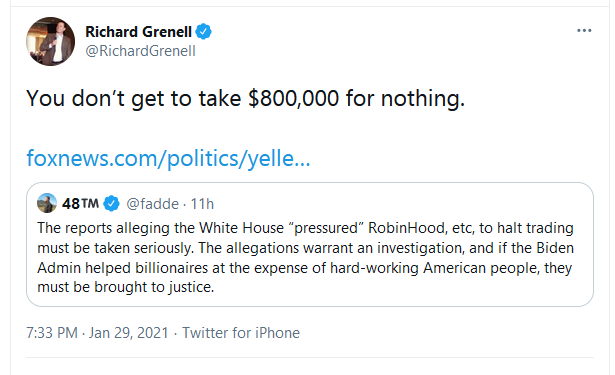Click Richard Grenell's profile picture
The image size is (615, 375).
tap(51, 41)
